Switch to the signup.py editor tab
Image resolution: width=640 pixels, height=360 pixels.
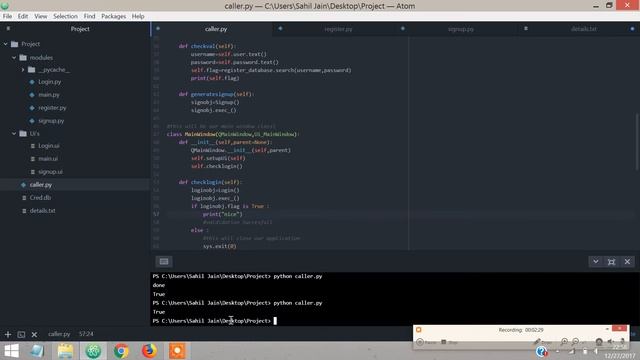click(x=460, y=29)
